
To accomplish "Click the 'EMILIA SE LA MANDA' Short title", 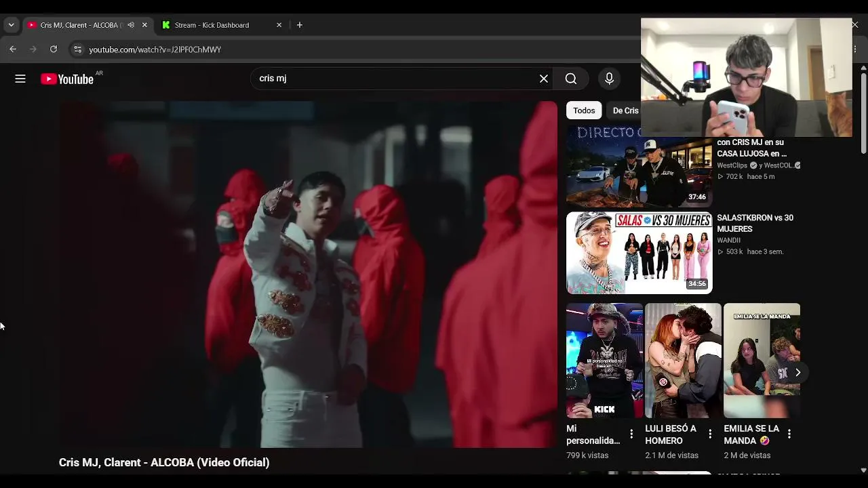I will click(751, 434).
